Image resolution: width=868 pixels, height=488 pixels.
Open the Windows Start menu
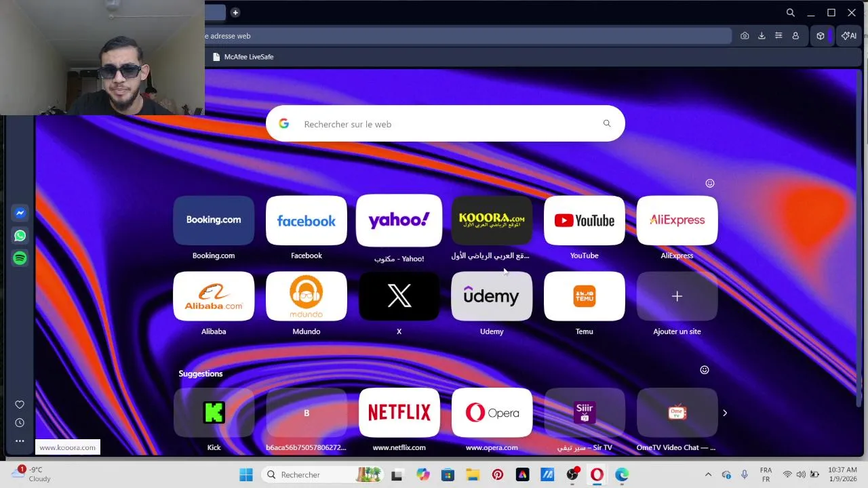[x=246, y=474]
